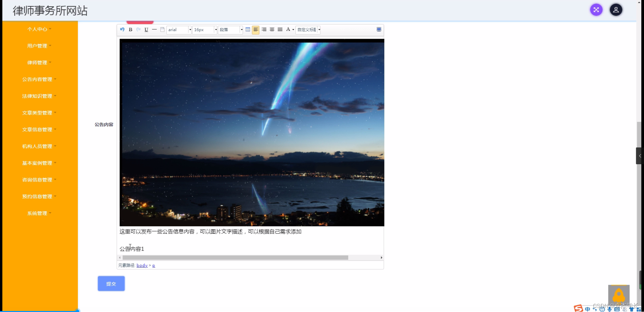644x312 pixels.
Task: Click the Sogou emoji smiley icon
Action: (602, 309)
